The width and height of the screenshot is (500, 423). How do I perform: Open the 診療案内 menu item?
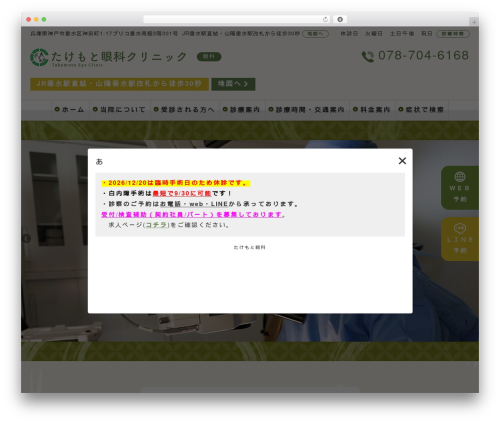(241, 110)
